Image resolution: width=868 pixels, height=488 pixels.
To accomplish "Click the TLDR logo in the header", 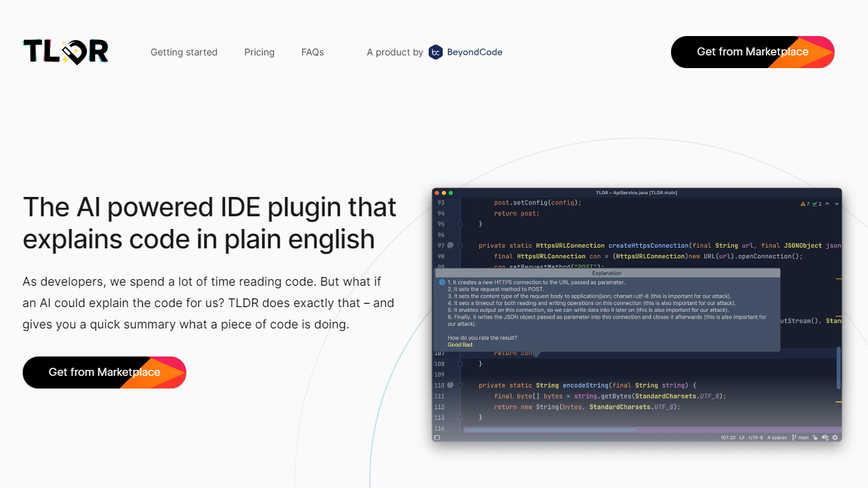I will tap(65, 51).
